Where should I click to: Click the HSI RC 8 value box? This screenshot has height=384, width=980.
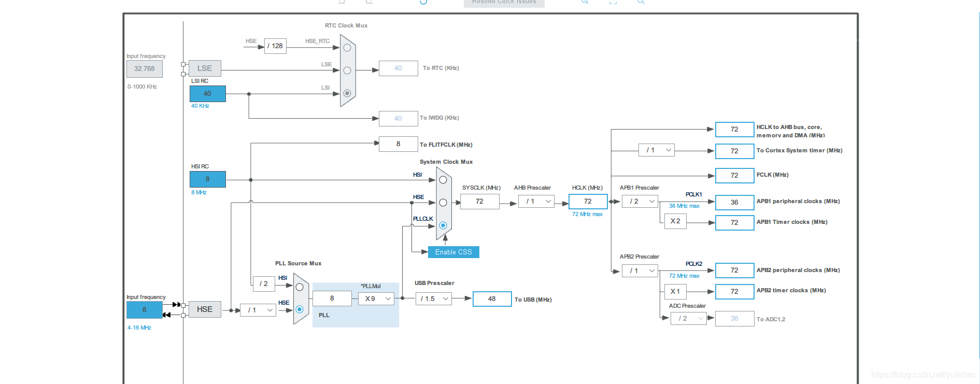pos(208,179)
